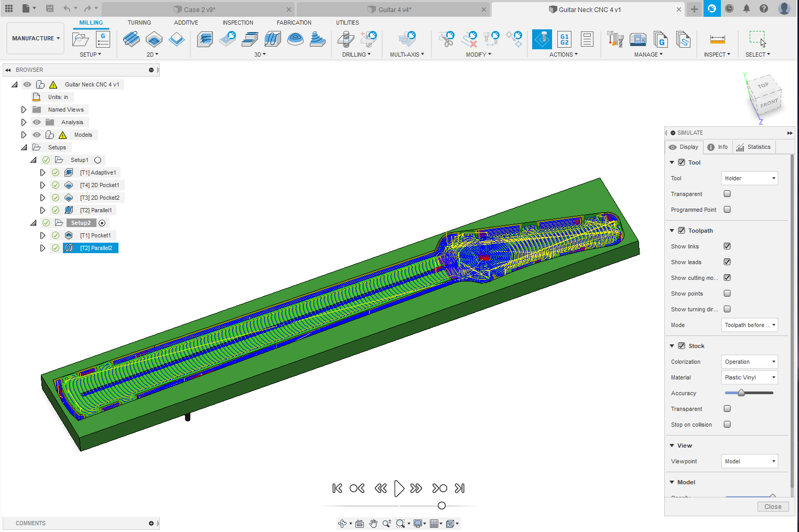Click the Simulate icon in Actions
This screenshot has height=532, width=799.
click(x=542, y=39)
